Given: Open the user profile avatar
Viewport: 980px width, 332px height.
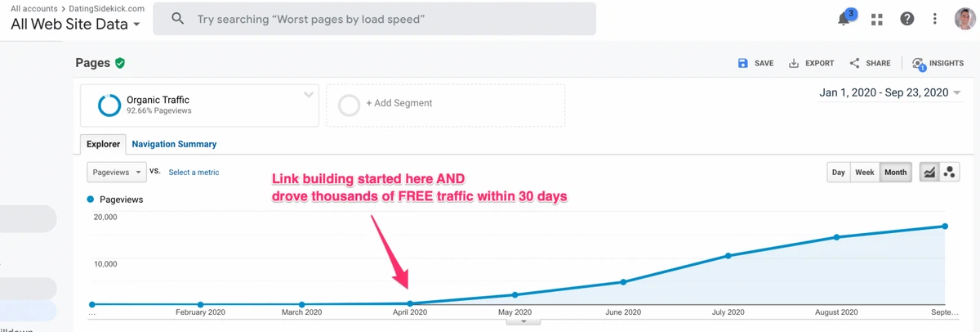Looking at the screenshot, I should [964, 19].
